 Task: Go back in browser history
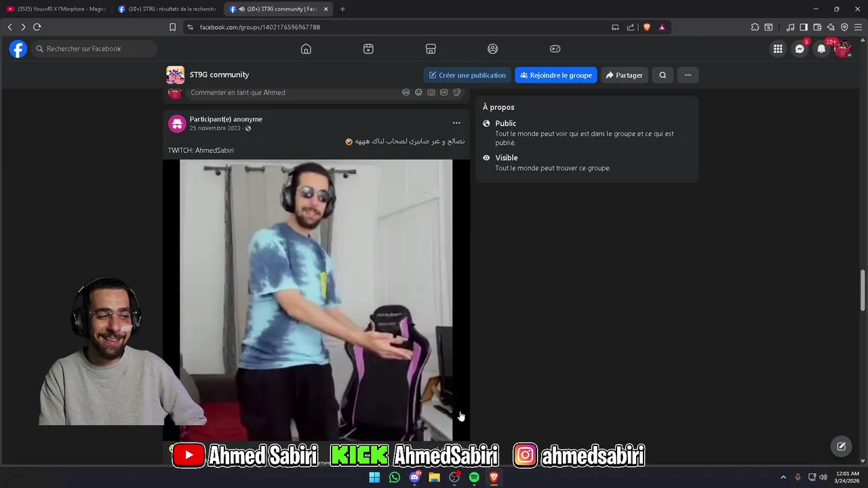pyautogui.click(x=9, y=27)
